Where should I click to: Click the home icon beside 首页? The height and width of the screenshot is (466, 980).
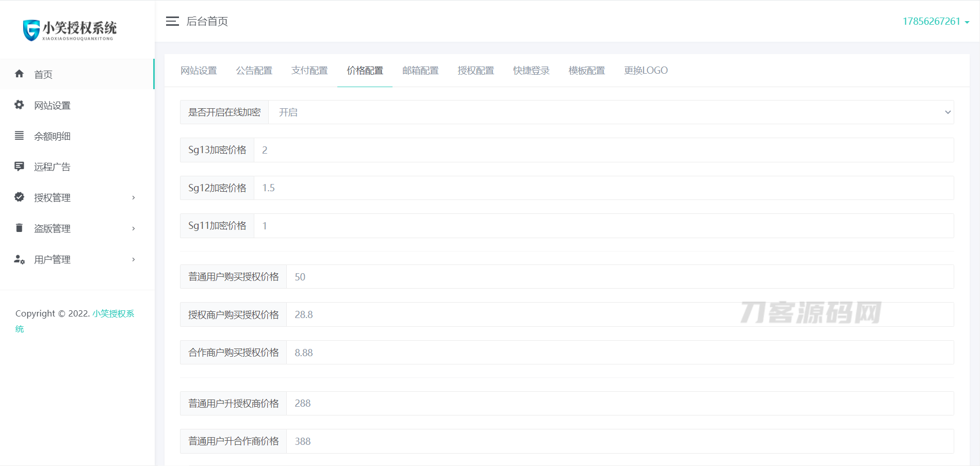(x=20, y=74)
